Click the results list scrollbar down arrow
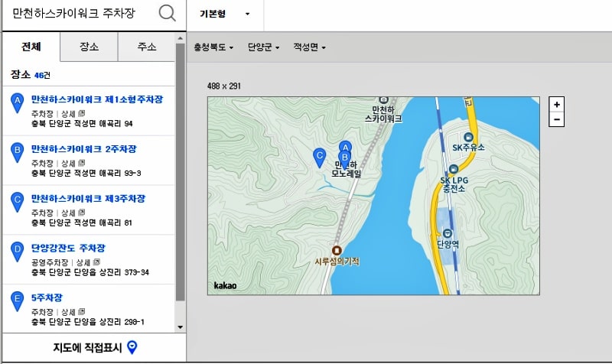This screenshot has width=612, height=364. 180,327
